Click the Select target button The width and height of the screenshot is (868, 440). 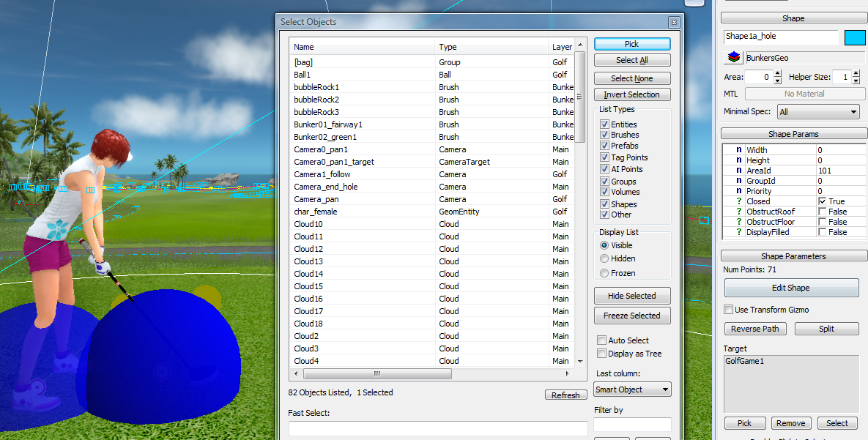click(x=837, y=423)
